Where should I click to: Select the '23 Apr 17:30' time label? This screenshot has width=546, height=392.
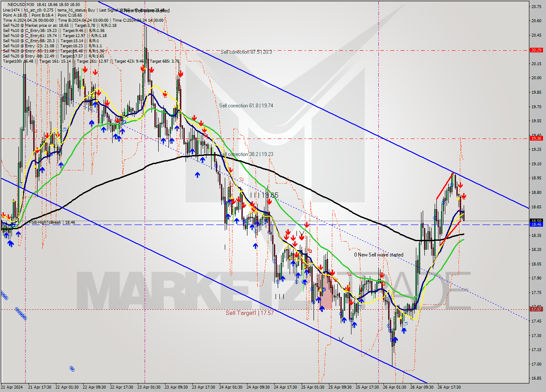203,387
